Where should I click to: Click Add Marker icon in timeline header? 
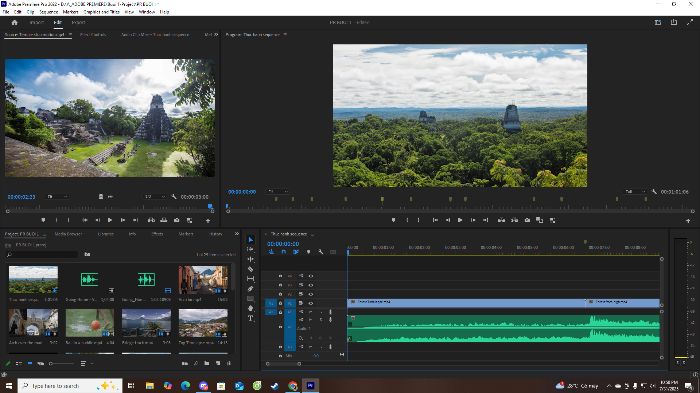(x=308, y=252)
